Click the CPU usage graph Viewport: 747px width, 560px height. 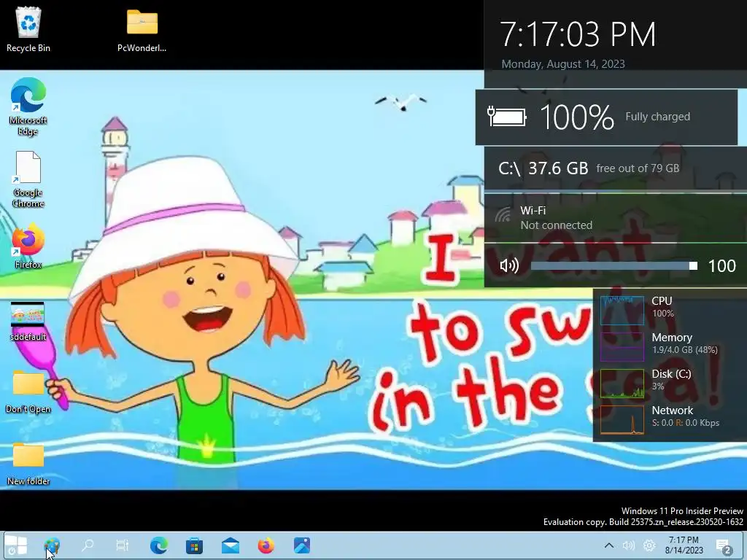click(x=622, y=310)
